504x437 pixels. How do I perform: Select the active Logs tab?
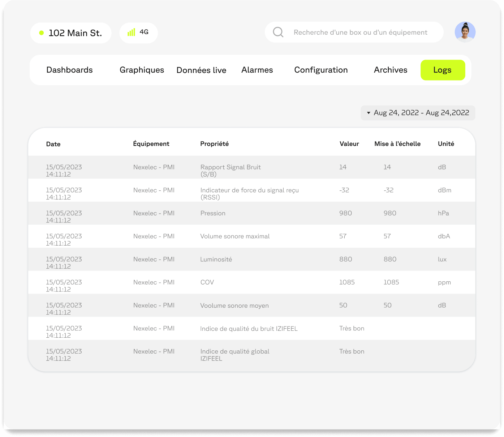[443, 70]
